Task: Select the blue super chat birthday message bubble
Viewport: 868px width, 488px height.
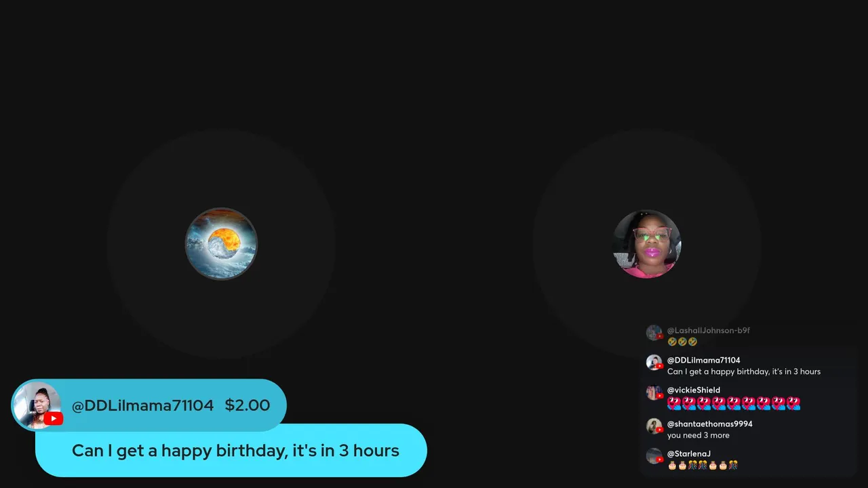Action: pos(231,451)
